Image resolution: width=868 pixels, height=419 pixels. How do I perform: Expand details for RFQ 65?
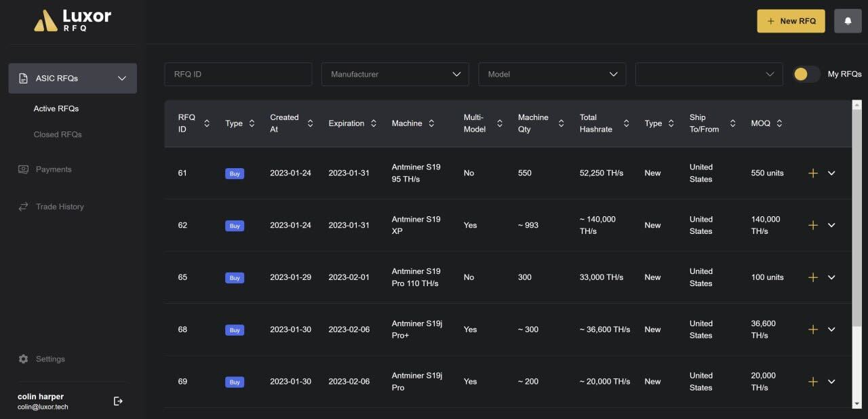(x=831, y=277)
